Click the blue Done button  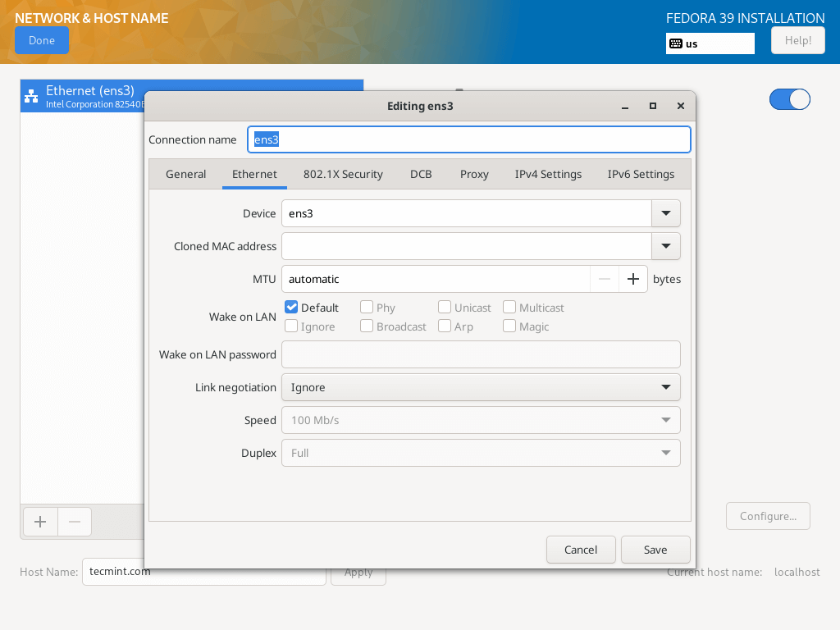point(42,40)
